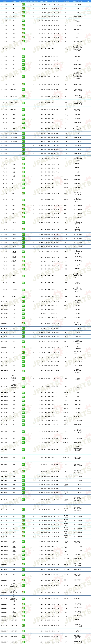This screenshot has width=91, height=644.
Task: Click fuel icon in BX BREAK K1F row
Action: pos(23,134)
